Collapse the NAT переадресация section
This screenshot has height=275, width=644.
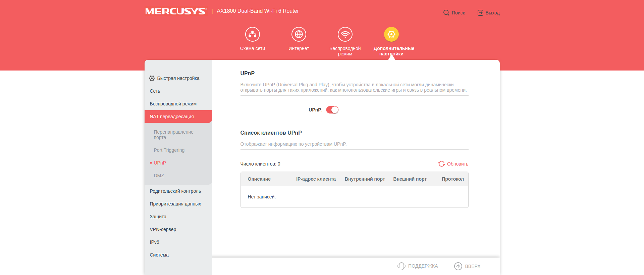[172, 117]
